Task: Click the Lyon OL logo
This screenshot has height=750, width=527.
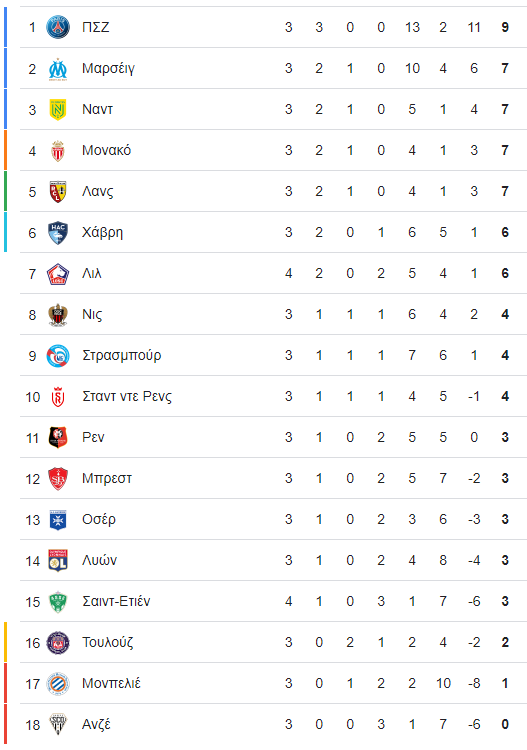Action: (x=58, y=560)
